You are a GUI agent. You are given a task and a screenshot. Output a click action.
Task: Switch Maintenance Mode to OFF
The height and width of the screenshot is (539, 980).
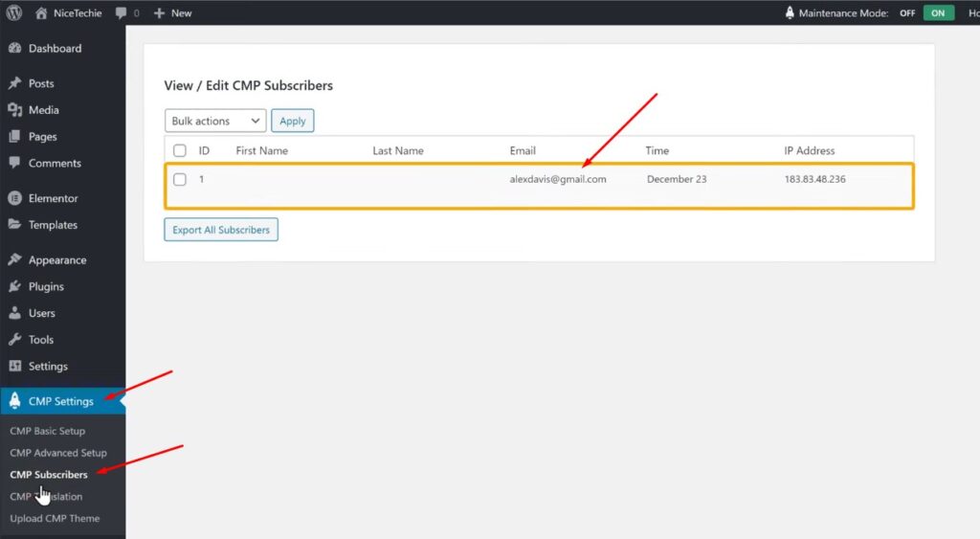click(x=907, y=13)
